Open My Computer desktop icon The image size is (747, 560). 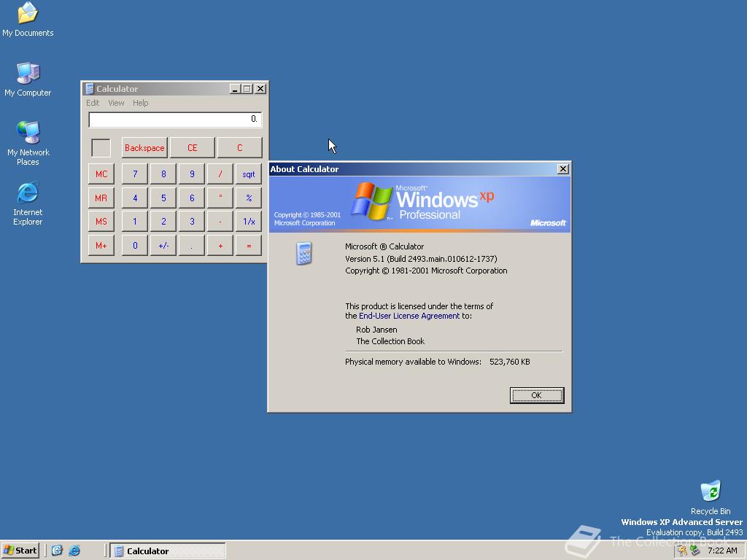pos(28,79)
